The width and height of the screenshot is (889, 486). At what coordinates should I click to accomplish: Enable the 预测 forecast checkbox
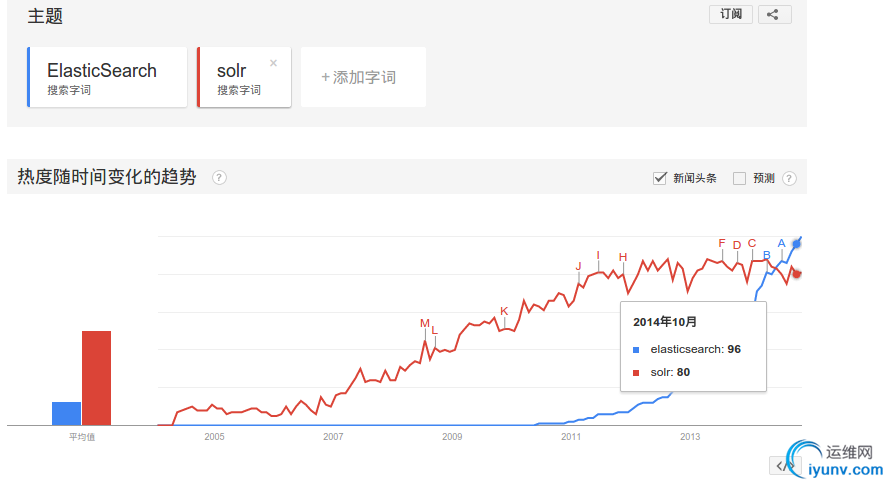point(739,178)
